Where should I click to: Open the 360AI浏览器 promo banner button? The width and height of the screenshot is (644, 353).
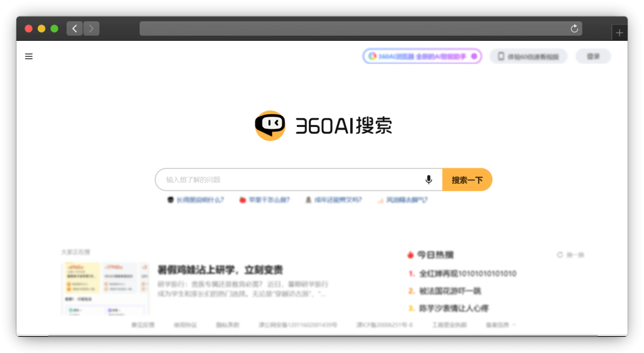tap(422, 56)
